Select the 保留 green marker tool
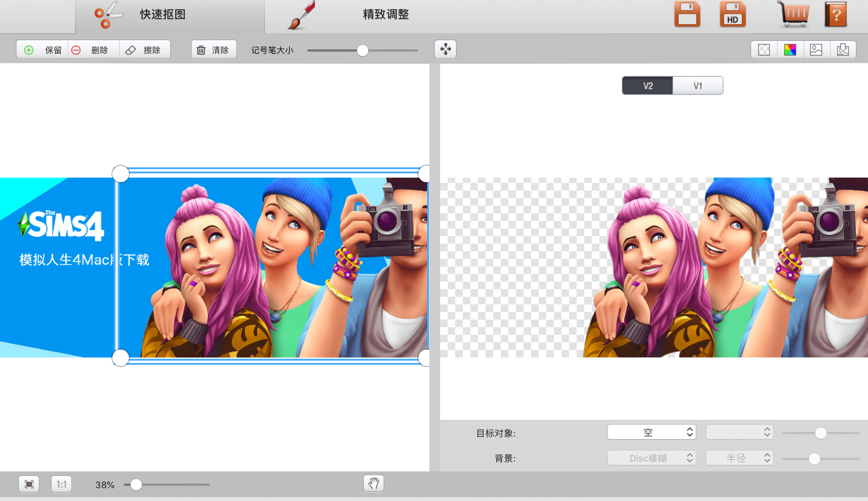 click(x=42, y=50)
